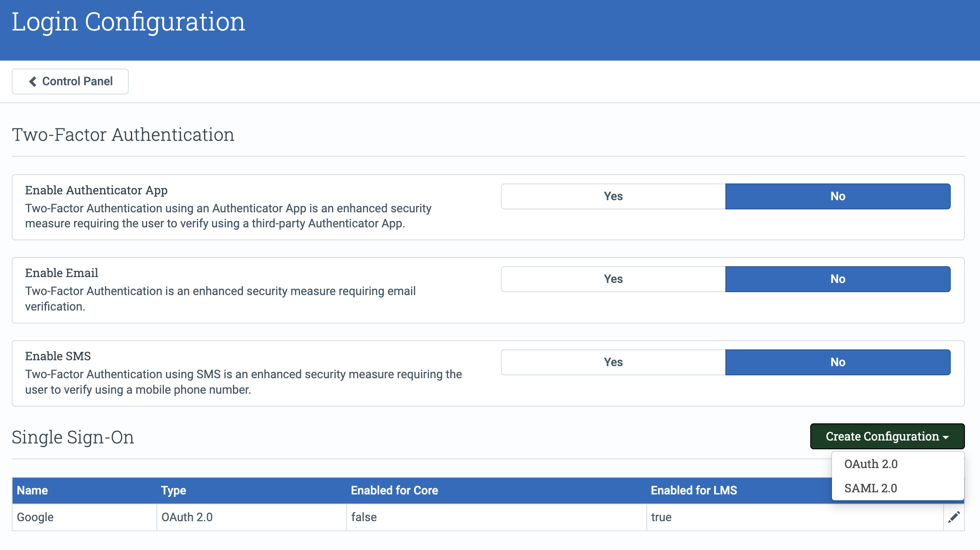Screen dimensions: 980x550
Task: Set Enable Authenticator App to Yes
Action: click(x=613, y=196)
